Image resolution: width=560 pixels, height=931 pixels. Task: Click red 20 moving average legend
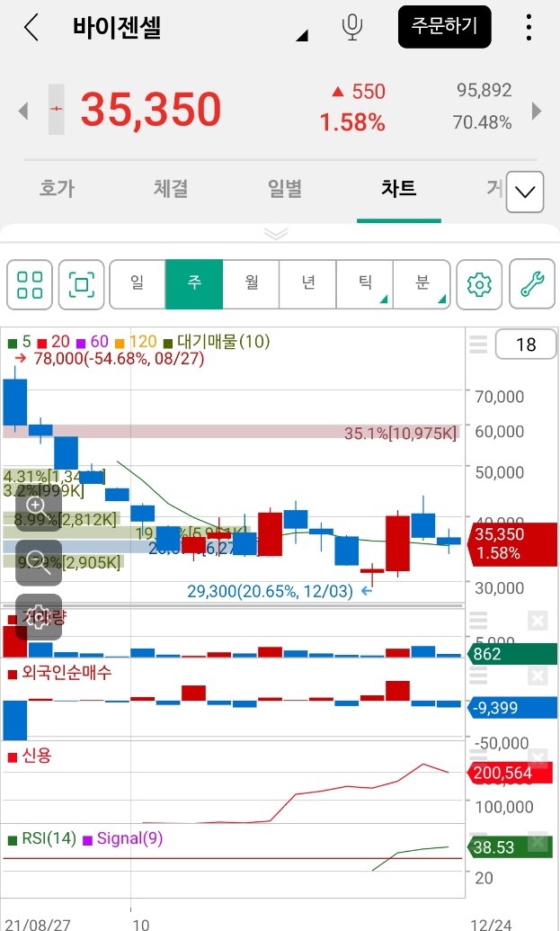tap(53, 342)
